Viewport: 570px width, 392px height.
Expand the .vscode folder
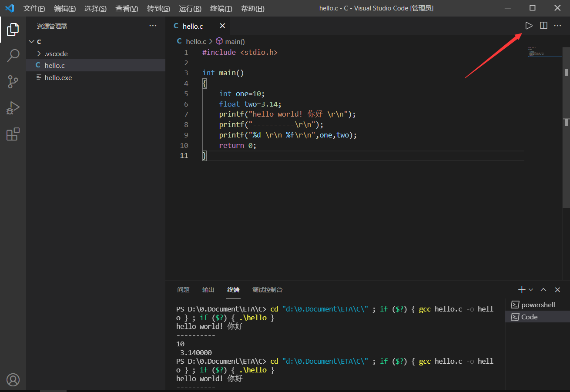[x=96, y=54]
